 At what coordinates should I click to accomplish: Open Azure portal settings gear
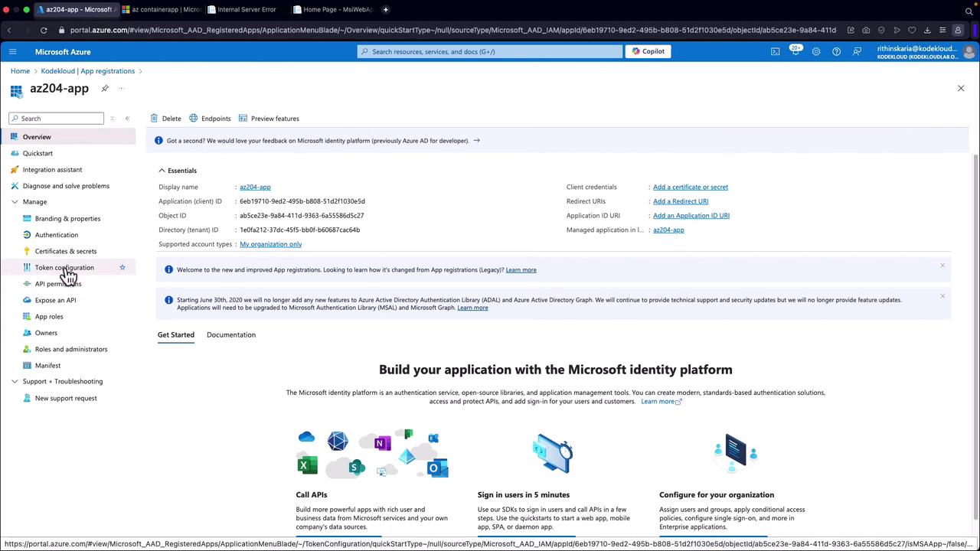click(816, 51)
